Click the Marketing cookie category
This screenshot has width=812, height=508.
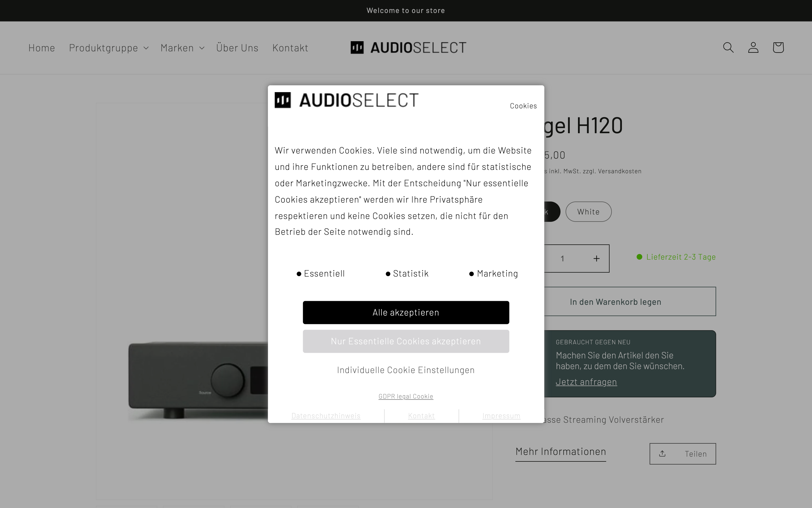[494, 273]
